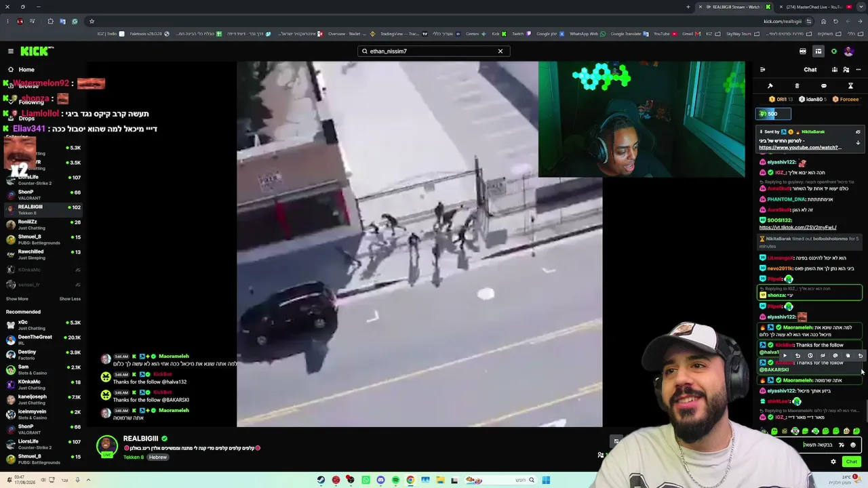Open Destiny Factorio channel

pos(43,354)
